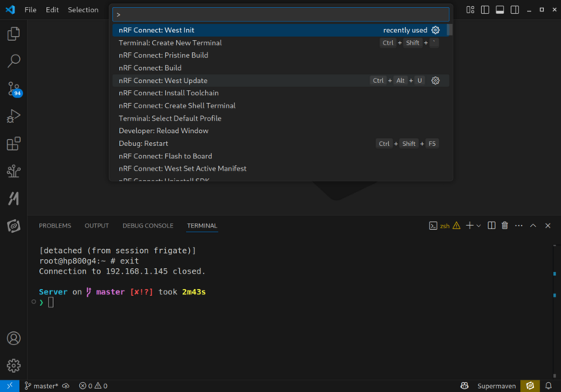The image size is (561, 392).
Task: Open the File menu
Action: (31, 10)
